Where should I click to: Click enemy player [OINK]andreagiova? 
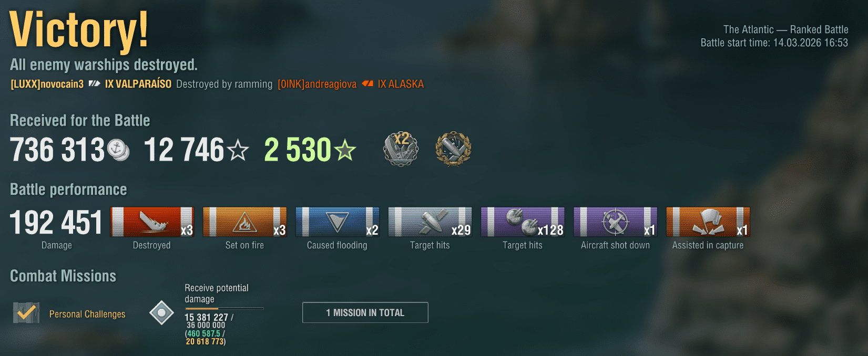point(317,84)
